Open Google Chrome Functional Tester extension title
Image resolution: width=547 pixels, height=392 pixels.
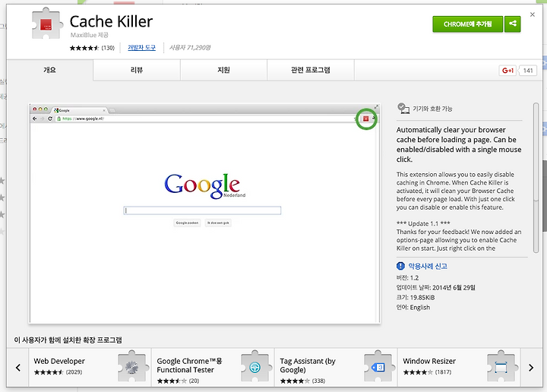point(189,365)
